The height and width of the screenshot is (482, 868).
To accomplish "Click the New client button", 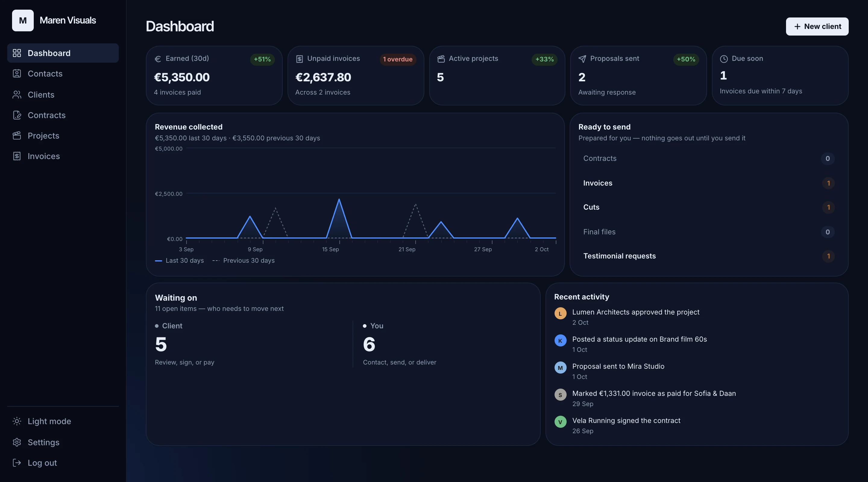I will point(817,26).
